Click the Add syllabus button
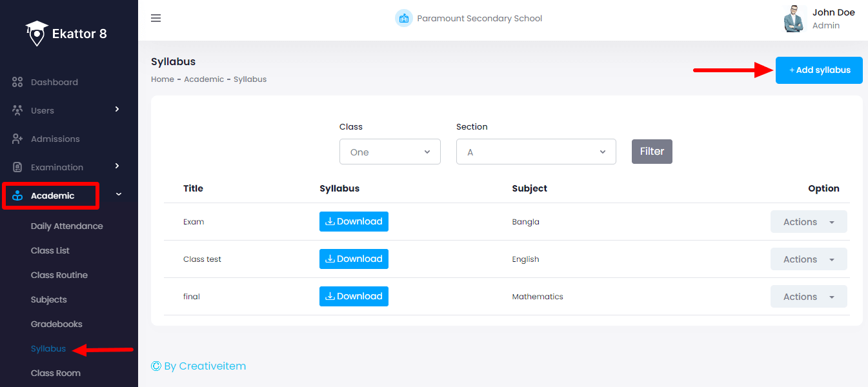 [x=818, y=70]
